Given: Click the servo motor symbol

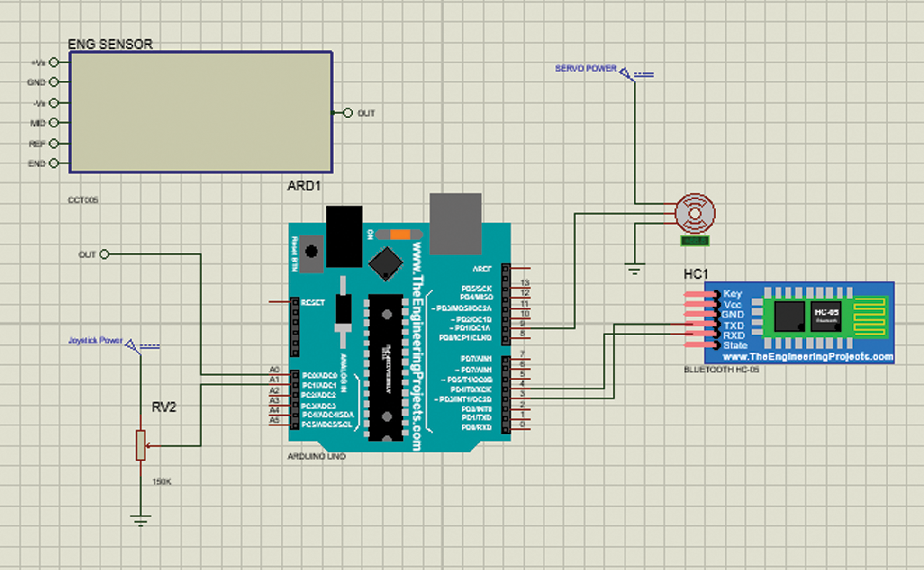Looking at the screenshot, I should 695,214.
